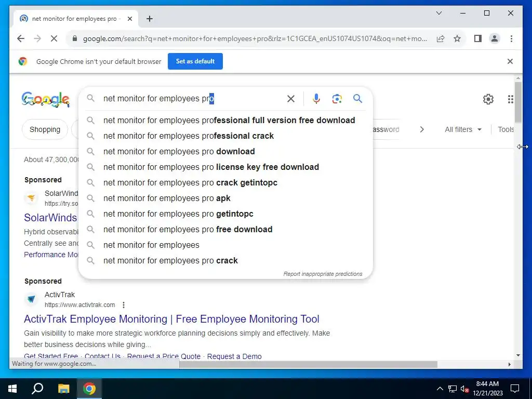Click the Set as default button
This screenshot has width=532, height=399.
click(x=195, y=61)
